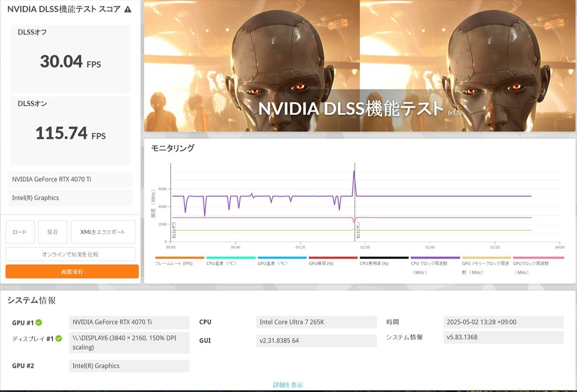The width and height of the screenshot is (577, 392).
Task: Click オンラインで結果を比較 button
Action: coord(70,254)
